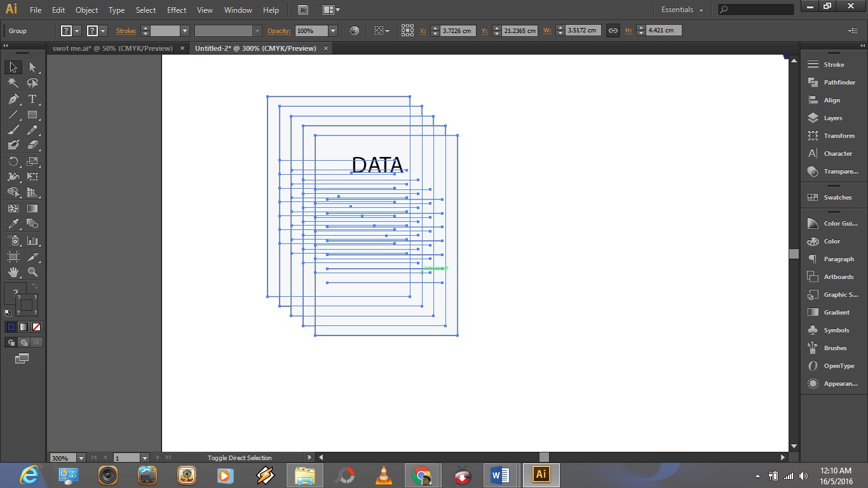Open Arrange Documents dropdown

(330, 10)
